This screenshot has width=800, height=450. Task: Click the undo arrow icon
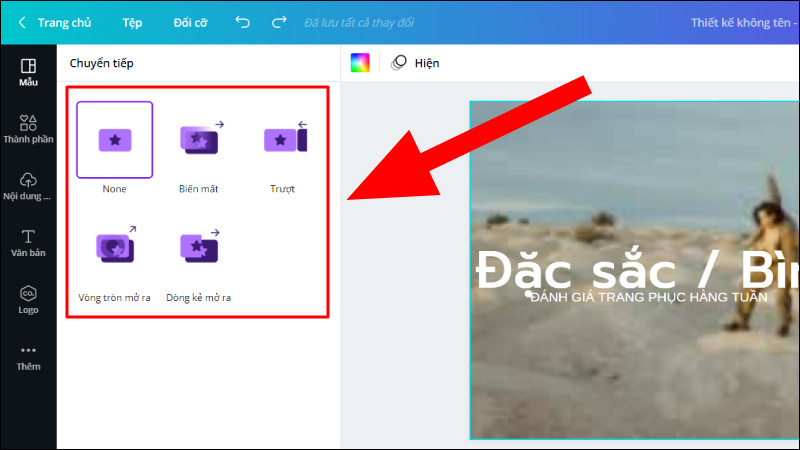click(242, 22)
